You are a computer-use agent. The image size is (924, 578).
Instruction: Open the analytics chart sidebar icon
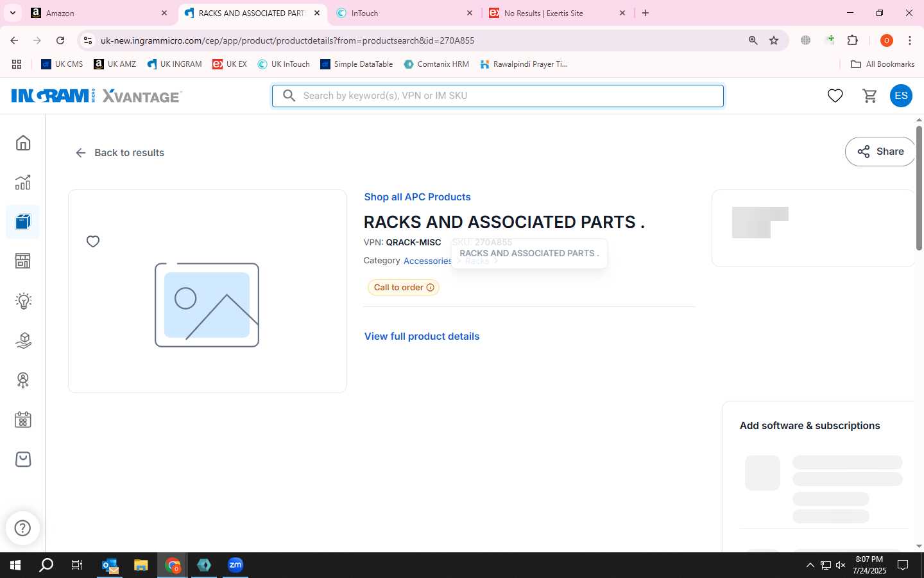point(23,182)
